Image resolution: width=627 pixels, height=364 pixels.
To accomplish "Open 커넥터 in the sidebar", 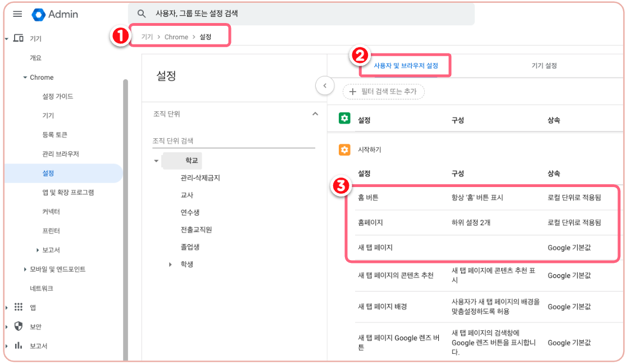I will click(x=51, y=212).
